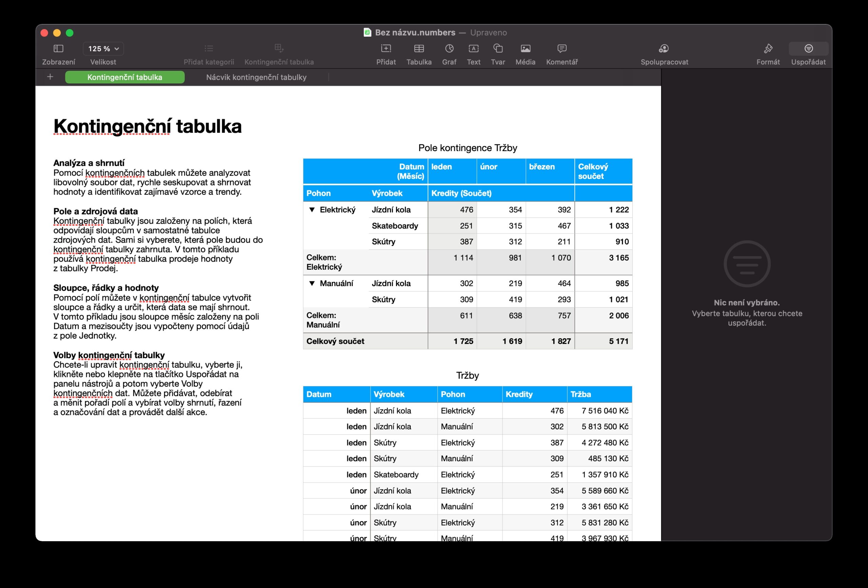The height and width of the screenshot is (588, 868).
Task: Insert a table with Tabulka icon
Action: pos(419,48)
